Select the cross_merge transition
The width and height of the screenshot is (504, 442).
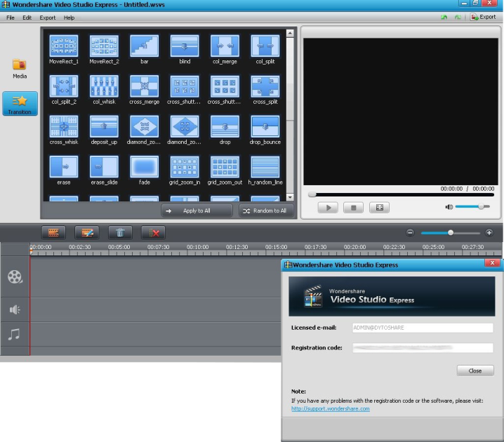(x=145, y=86)
